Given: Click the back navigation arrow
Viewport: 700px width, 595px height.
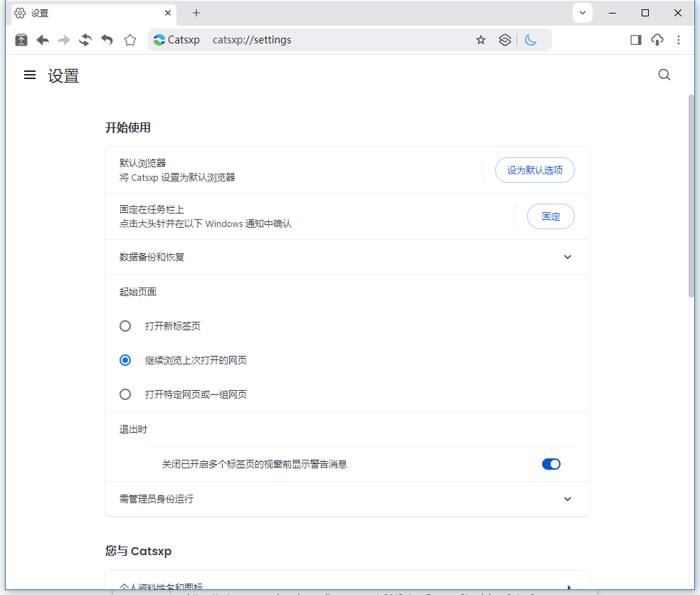Looking at the screenshot, I should pos(42,40).
